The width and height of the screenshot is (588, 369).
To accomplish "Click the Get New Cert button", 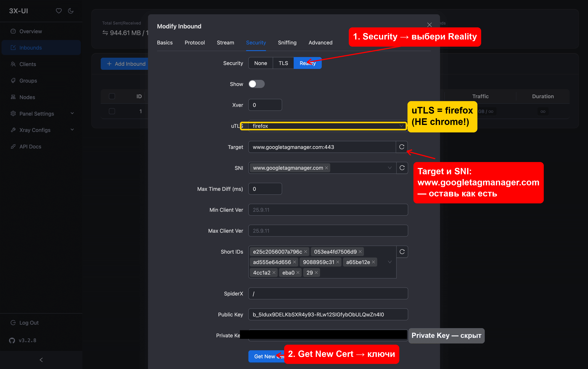I will click(x=266, y=356).
